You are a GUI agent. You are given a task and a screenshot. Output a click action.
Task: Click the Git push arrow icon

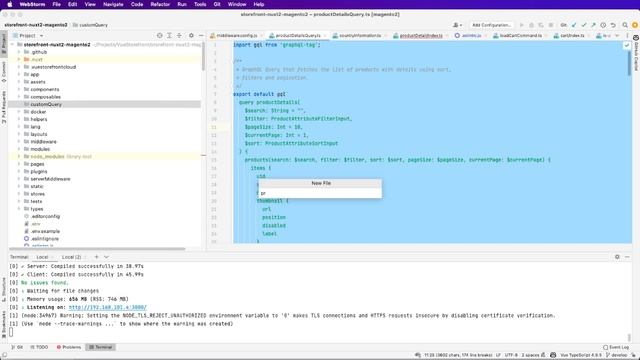[593, 25]
